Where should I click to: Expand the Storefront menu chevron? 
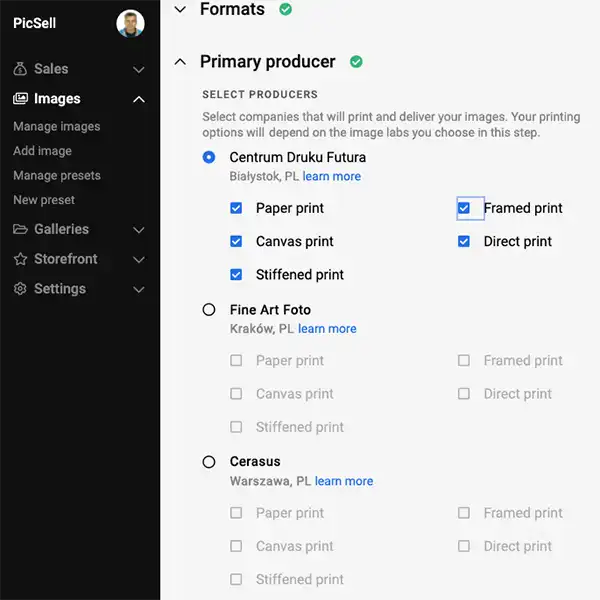click(x=139, y=259)
